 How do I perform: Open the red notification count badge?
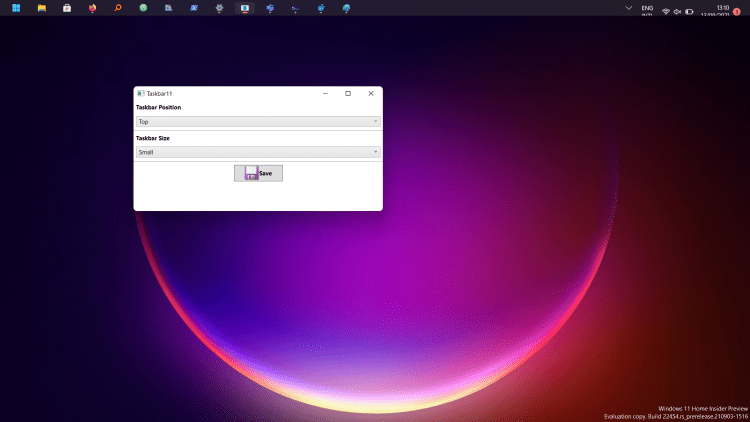737,11
